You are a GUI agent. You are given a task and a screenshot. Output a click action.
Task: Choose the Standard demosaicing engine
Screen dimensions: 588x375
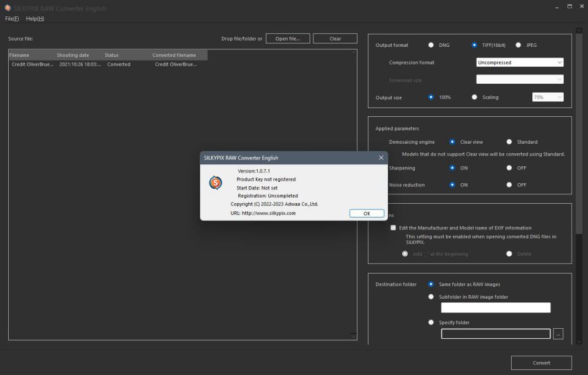pyautogui.click(x=509, y=142)
